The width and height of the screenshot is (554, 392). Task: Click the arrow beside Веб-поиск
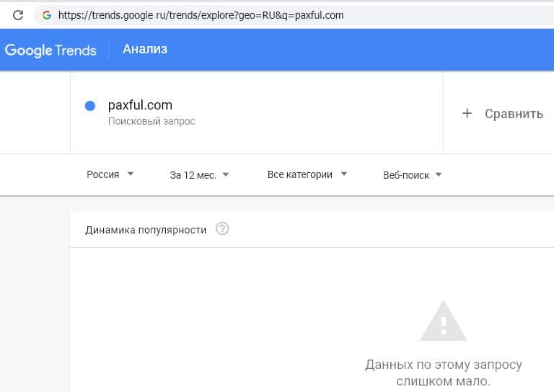(439, 174)
